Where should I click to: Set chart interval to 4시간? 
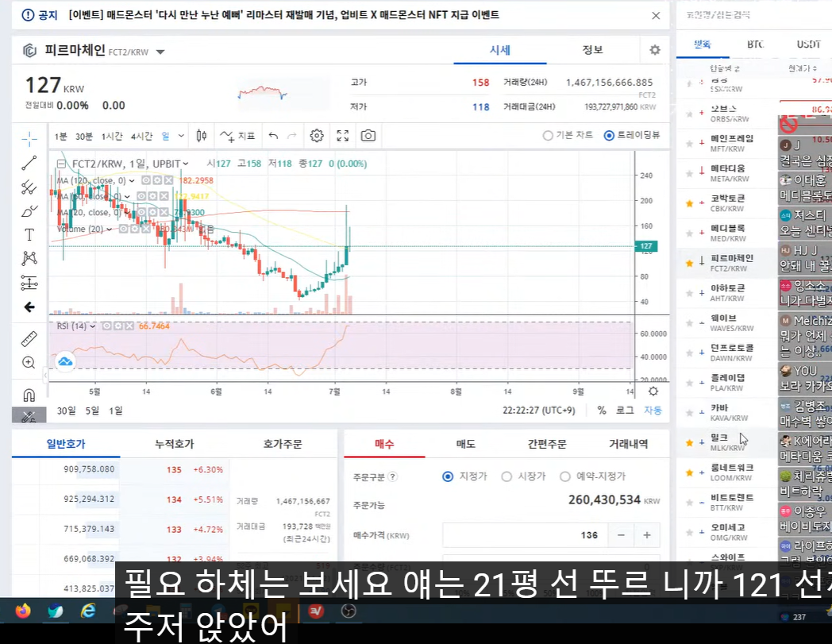141,137
